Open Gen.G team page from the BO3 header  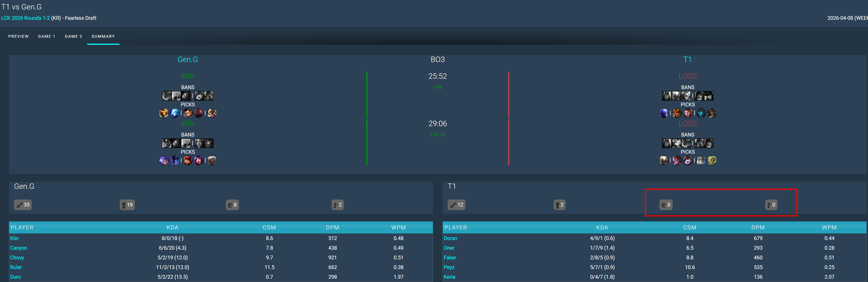187,60
